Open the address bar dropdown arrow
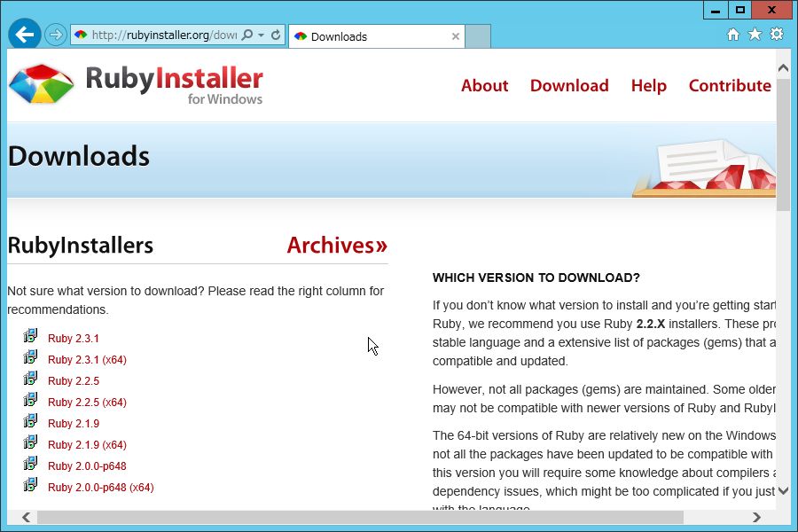Viewport: 798px width, 532px height. pyautogui.click(x=261, y=35)
